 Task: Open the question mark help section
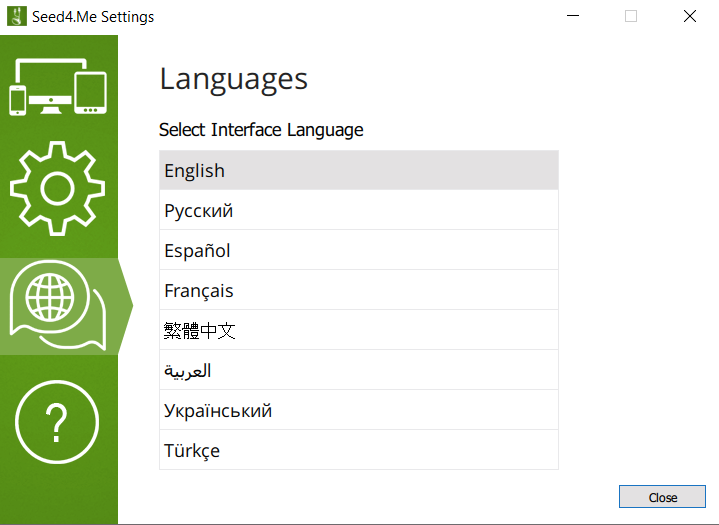click(57, 422)
